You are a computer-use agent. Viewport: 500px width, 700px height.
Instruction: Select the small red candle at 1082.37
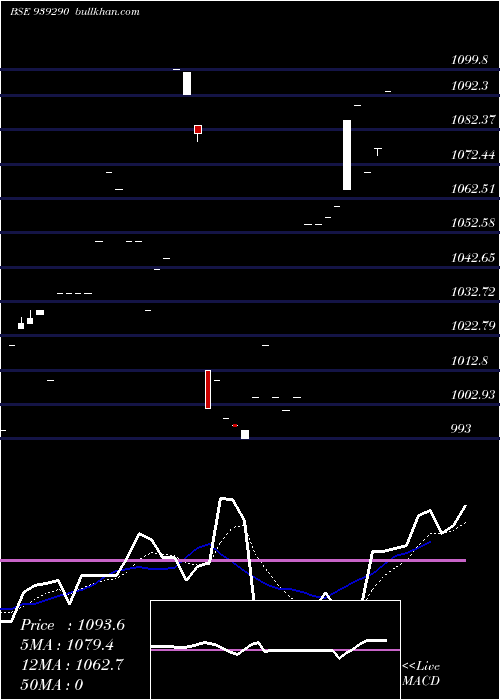pos(198,129)
